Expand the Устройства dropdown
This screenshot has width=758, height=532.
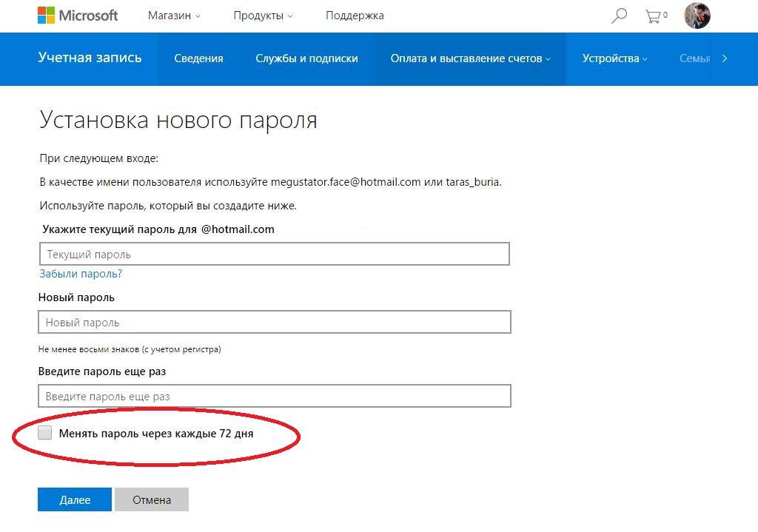(614, 58)
